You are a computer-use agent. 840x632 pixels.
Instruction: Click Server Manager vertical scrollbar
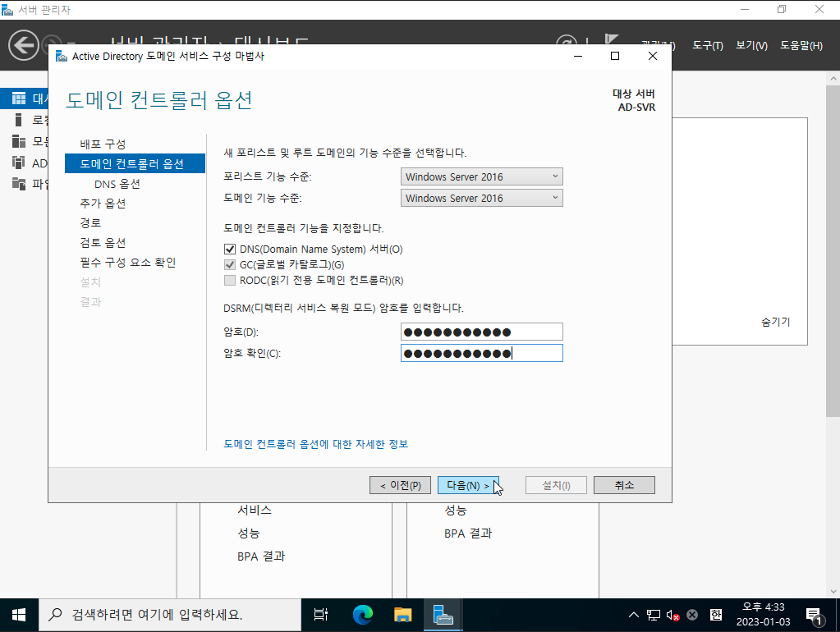(833, 250)
